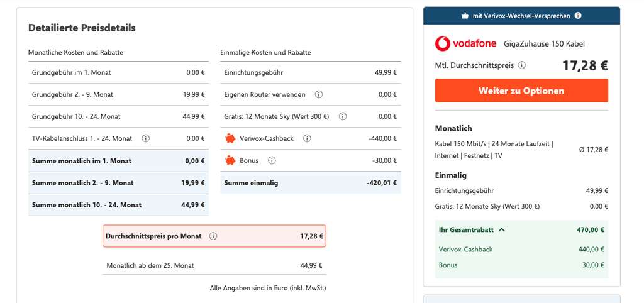Image resolution: width=644 pixels, height=303 pixels.
Task: Click Ihr Gesamtrabatt heading
Action: 466,230
